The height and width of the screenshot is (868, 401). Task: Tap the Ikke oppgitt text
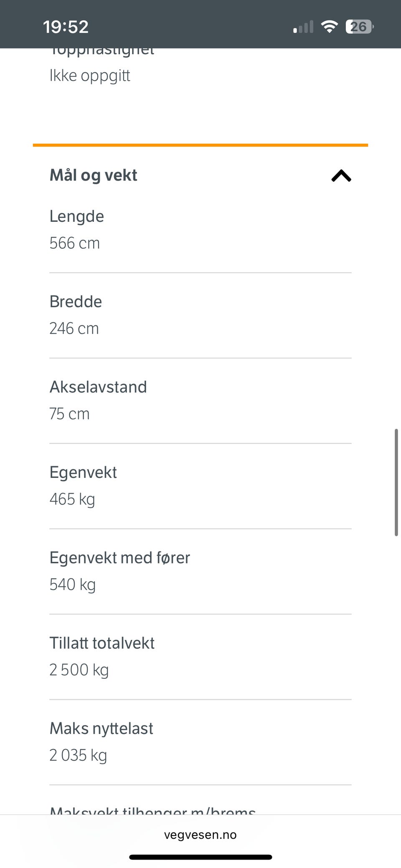[90, 76]
